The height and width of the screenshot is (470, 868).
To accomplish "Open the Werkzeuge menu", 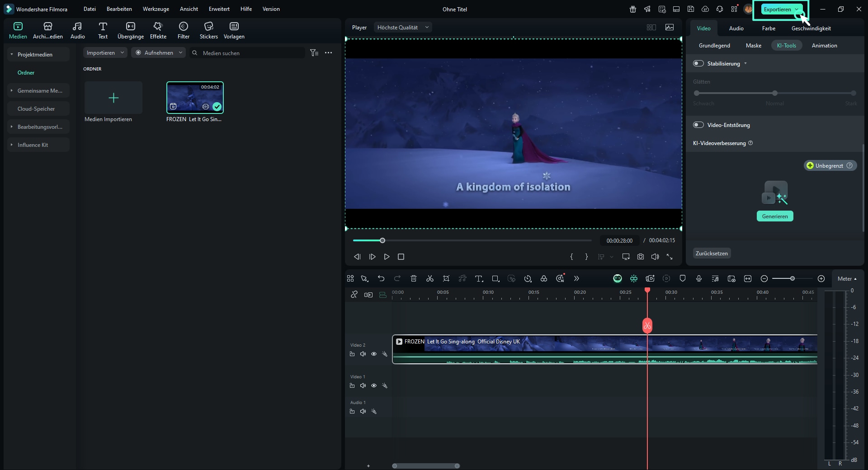I will click(x=156, y=9).
